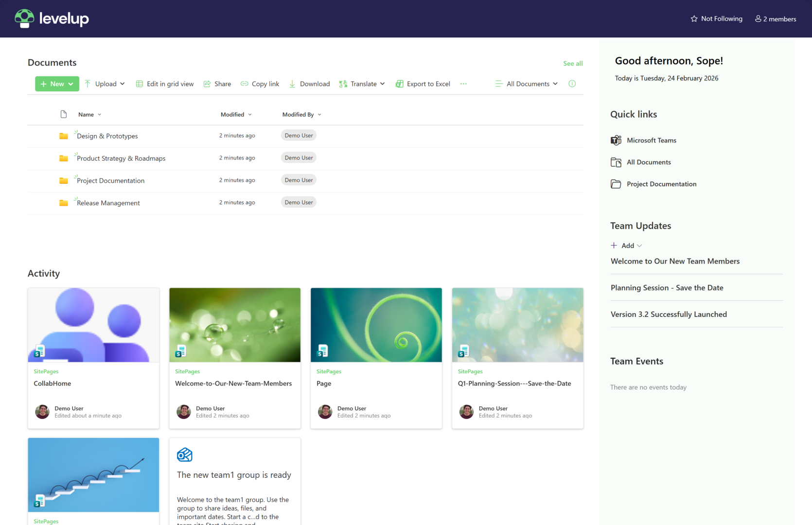Open the Design & Prototypes folder
812x525 pixels.
(107, 136)
